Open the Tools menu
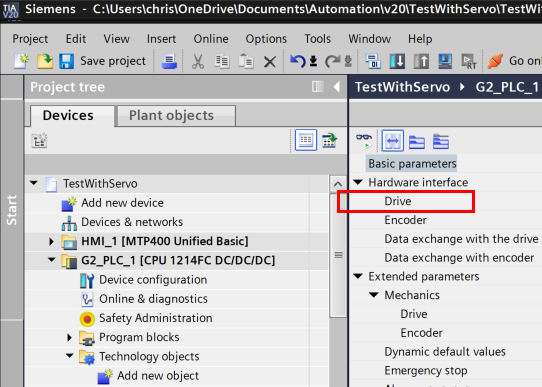The height and width of the screenshot is (387, 542). click(x=317, y=39)
